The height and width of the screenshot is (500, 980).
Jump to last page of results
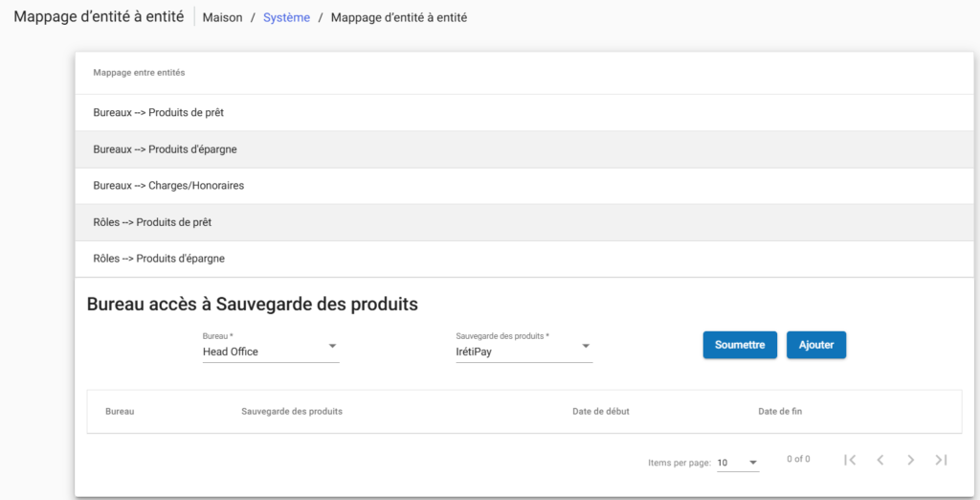[941, 461]
